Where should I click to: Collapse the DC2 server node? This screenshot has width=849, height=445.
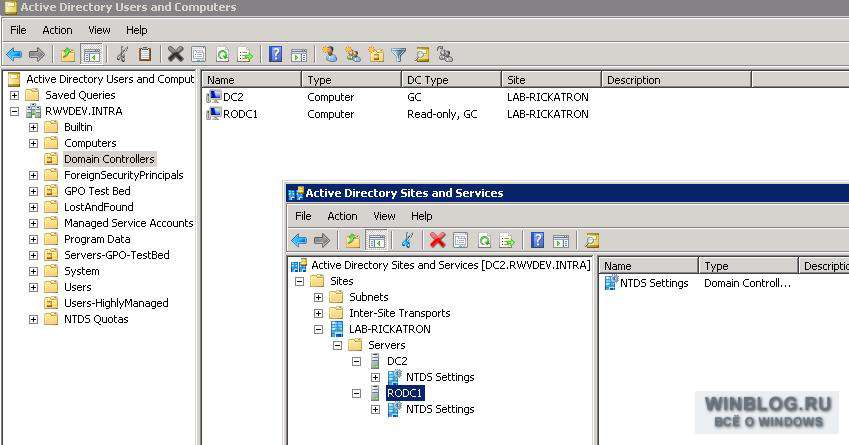click(356, 362)
